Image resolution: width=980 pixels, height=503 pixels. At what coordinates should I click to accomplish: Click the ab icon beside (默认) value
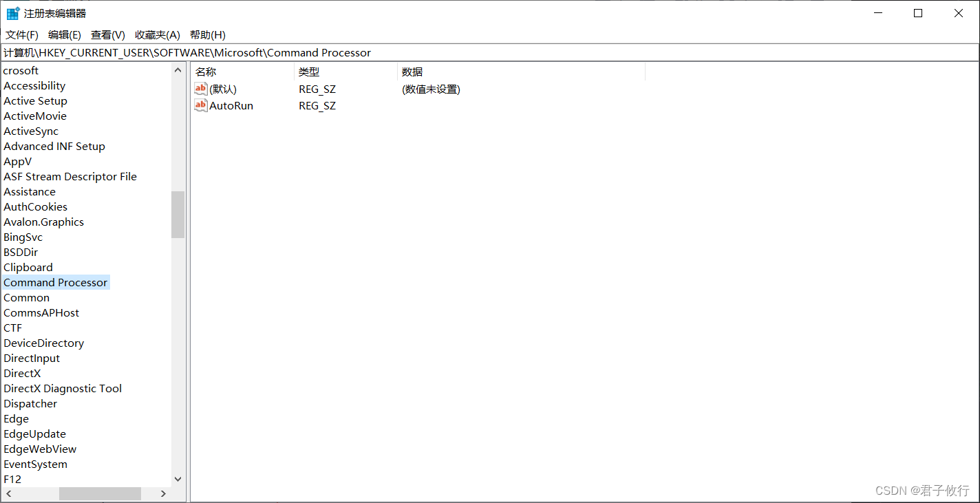point(200,88)
